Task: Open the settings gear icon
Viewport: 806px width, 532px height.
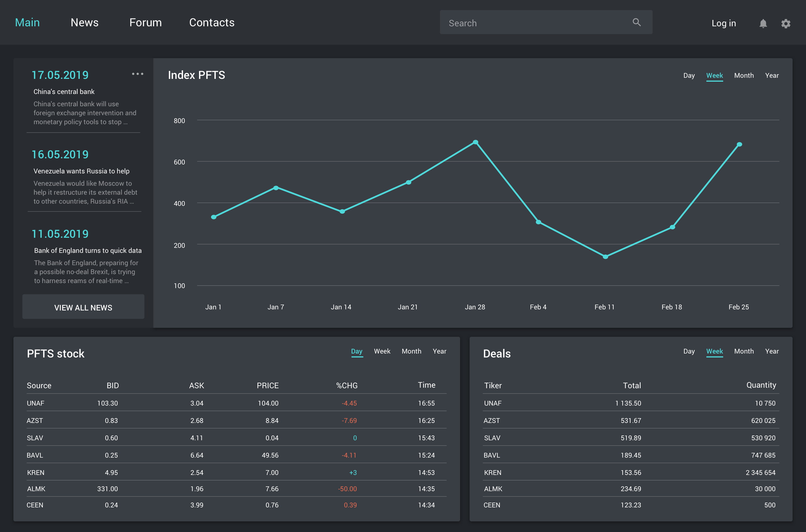Action: (786, 23)
